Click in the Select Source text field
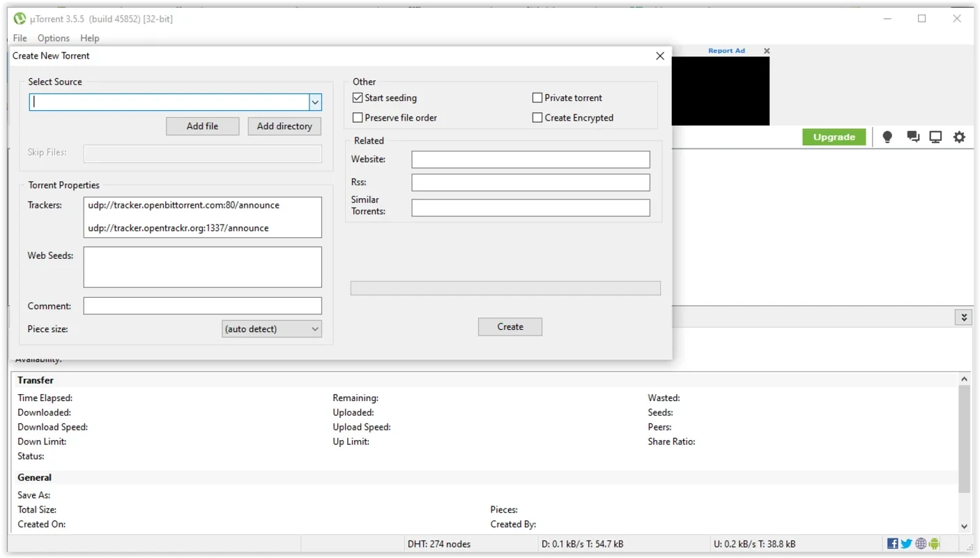 (x=169, y=103)
